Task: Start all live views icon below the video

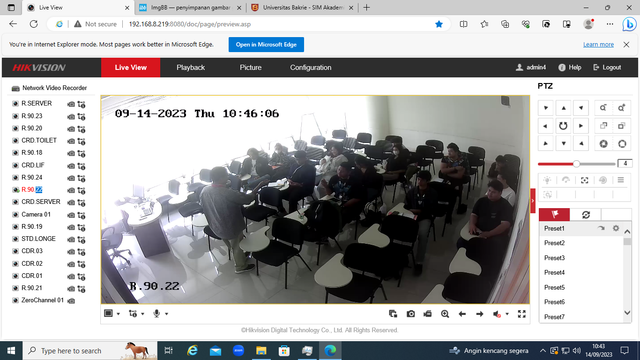Action: coord(393,314)
